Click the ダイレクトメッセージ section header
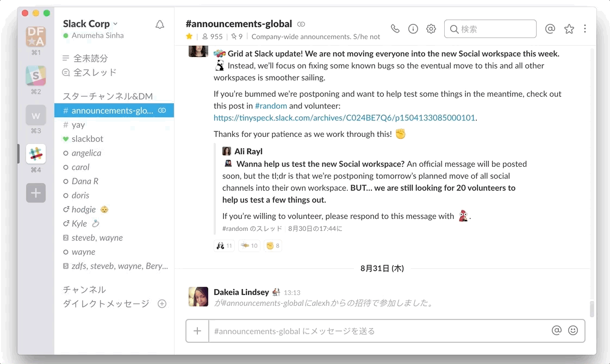 click(x=106, y=304)
